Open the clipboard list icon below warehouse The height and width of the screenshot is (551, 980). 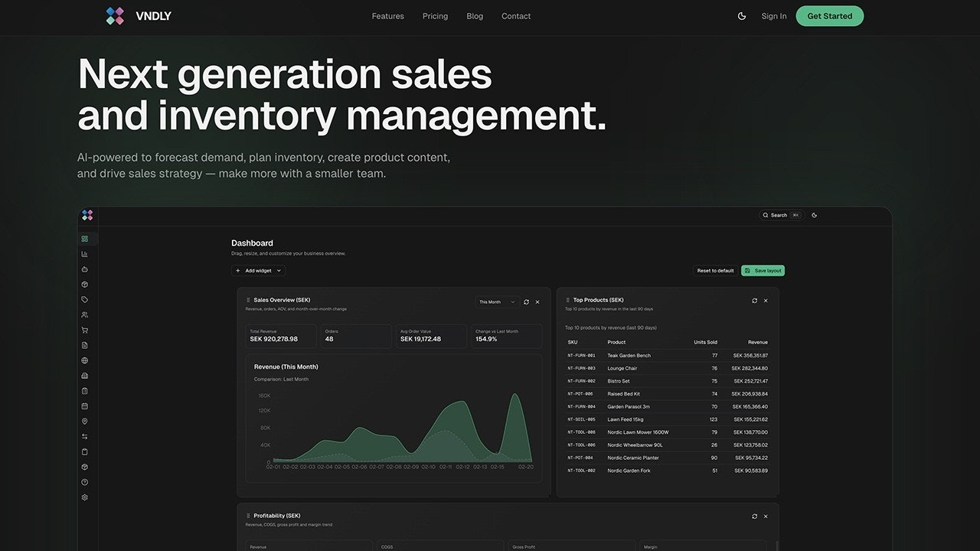pos(85,390)
